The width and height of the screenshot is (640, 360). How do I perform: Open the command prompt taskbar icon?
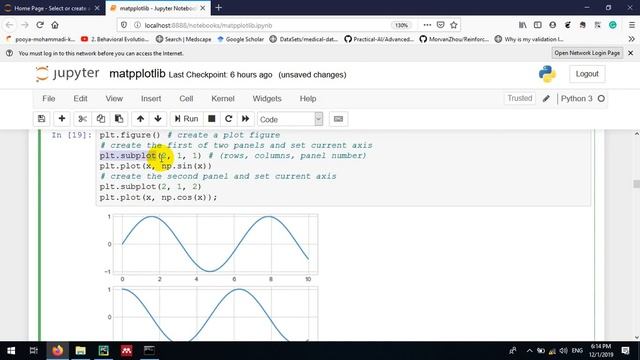[149, 351]
